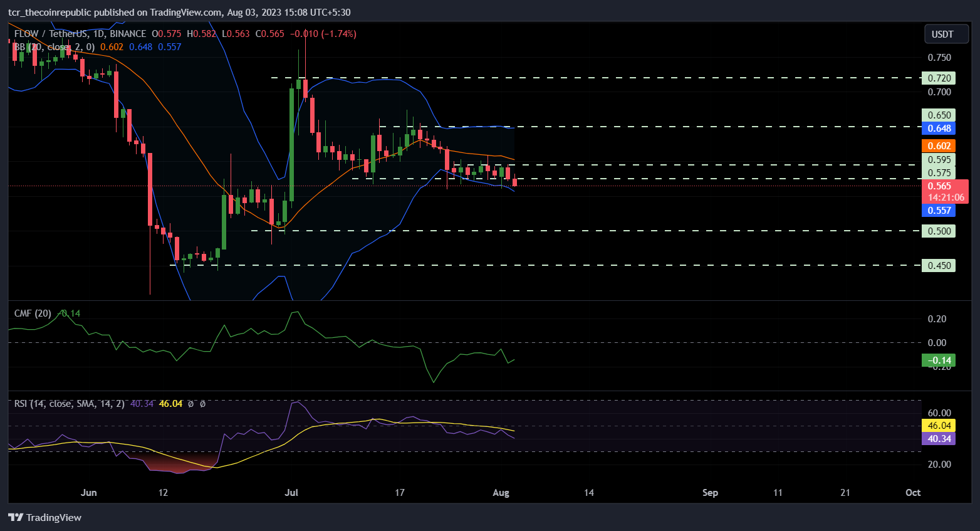This screenshot has width=980, height=531.
Task: Click the 20.00 tick on RSI axis
Action: tap(939, 465)
